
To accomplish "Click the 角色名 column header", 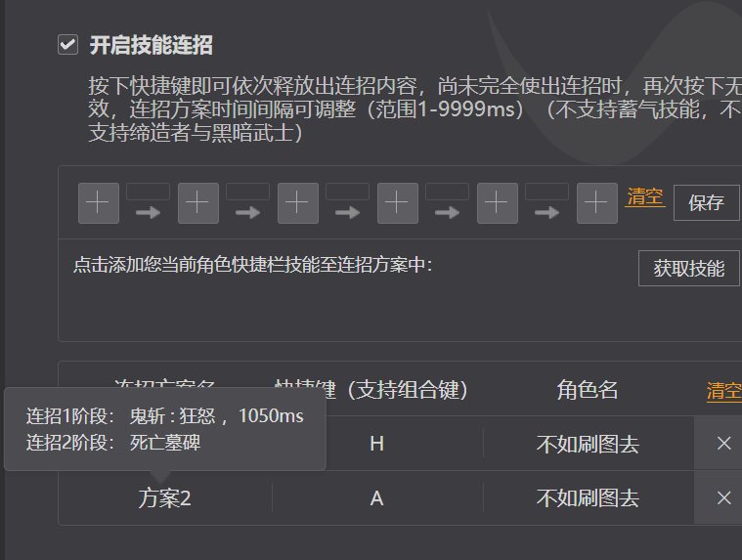I will tap(588, 390).
